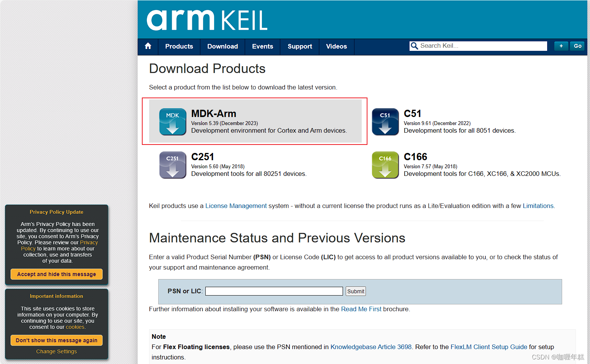Click the plus button next to search
Viewport: 590px width, 364px height.
(561, 46)
